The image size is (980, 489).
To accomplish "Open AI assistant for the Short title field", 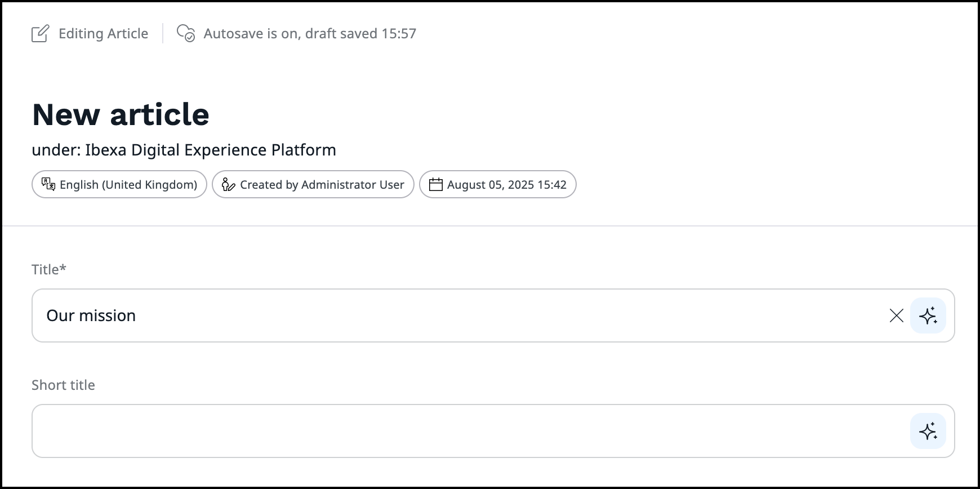I will point(929,431).
